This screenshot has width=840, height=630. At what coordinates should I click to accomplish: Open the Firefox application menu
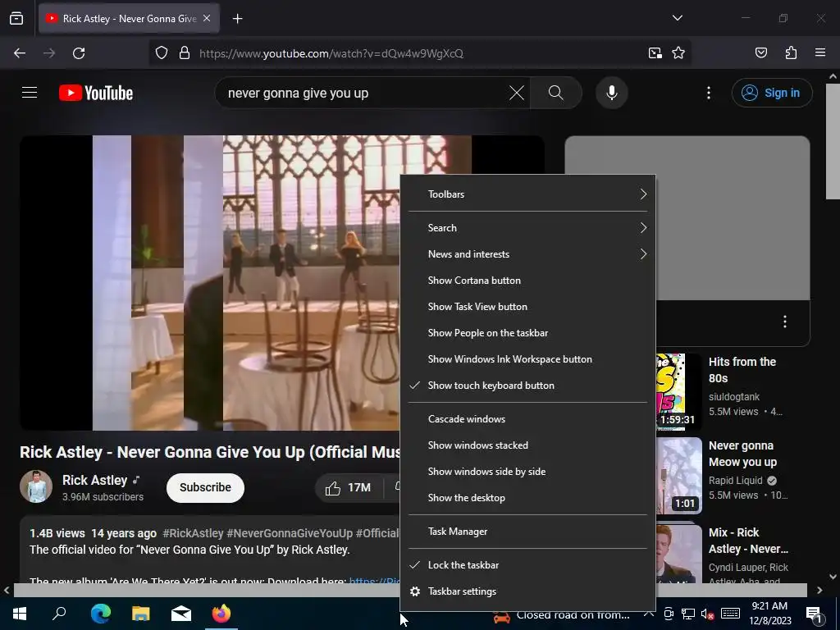coord(819,52)
